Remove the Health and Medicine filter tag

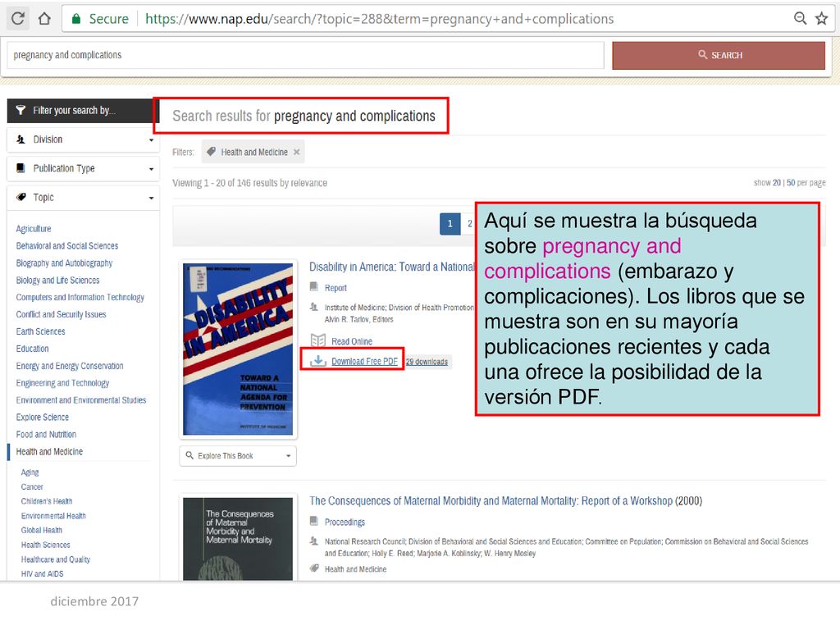tap(296, 152)
